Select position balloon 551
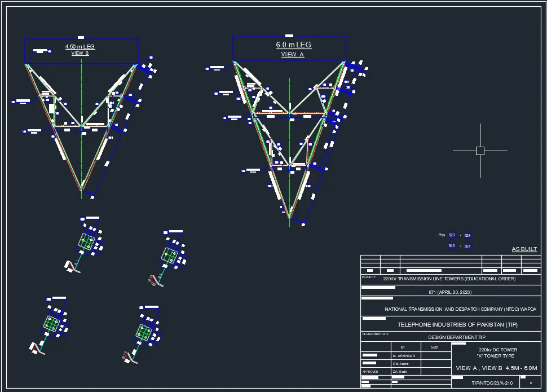The width and height of the screenshot is (547, 392). coord(467,246)
